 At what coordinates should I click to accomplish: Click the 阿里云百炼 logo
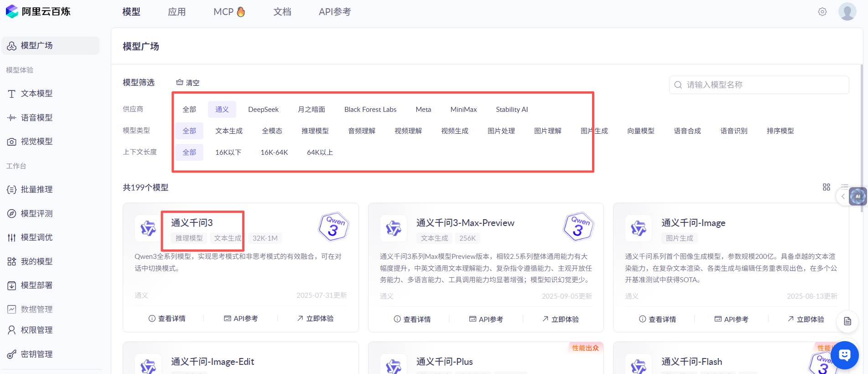[x=38, y=11]
